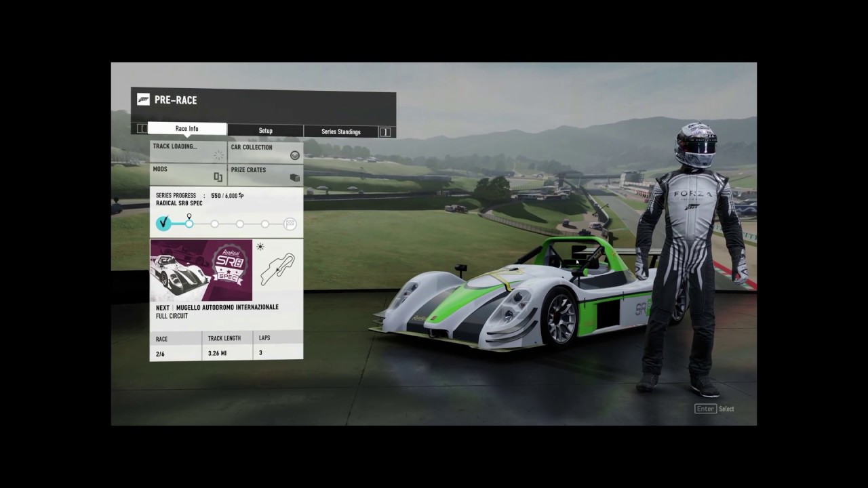Click the '550 / 6,000' points value
The image size is (868, 488).
224,196
